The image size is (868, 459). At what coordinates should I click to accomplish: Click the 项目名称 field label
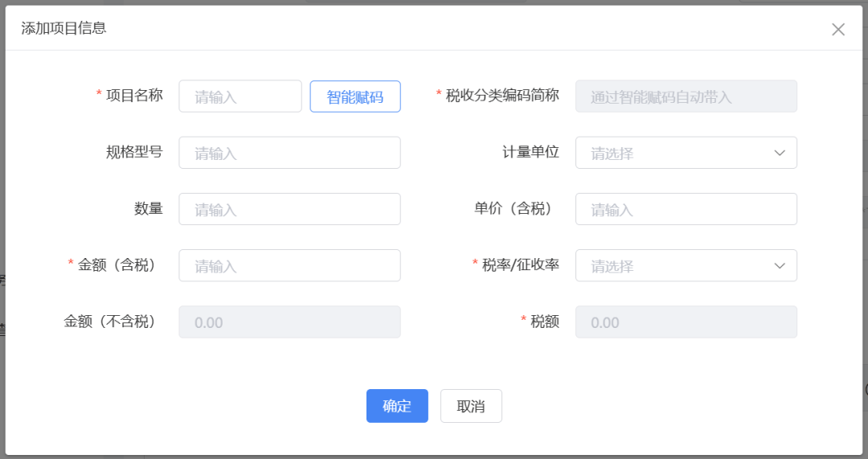(134, 96)
